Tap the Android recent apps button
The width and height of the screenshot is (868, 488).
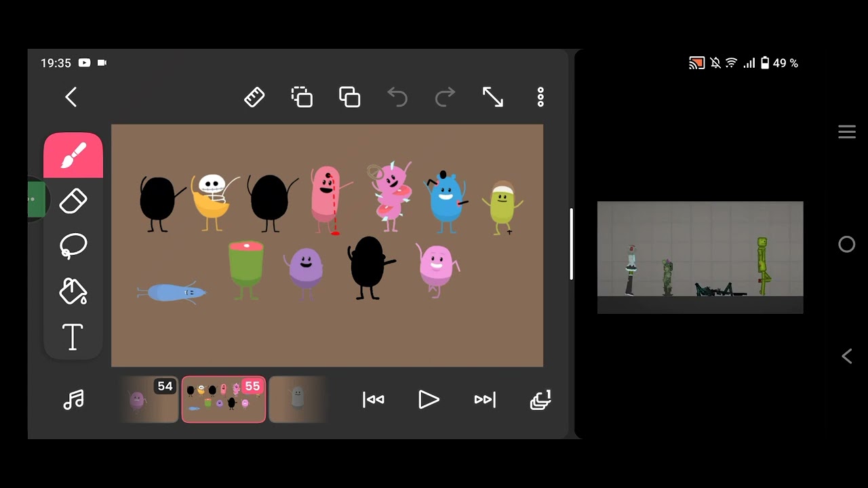pos(847,132)
